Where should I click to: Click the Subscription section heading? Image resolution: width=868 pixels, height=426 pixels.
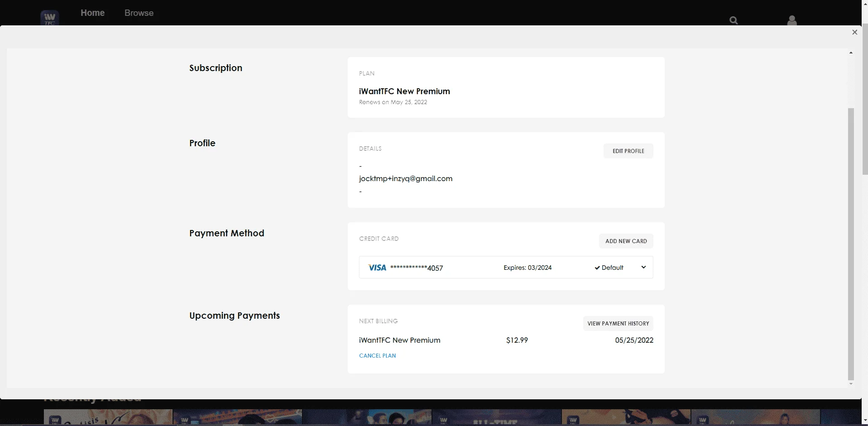[x=216, y=68]
